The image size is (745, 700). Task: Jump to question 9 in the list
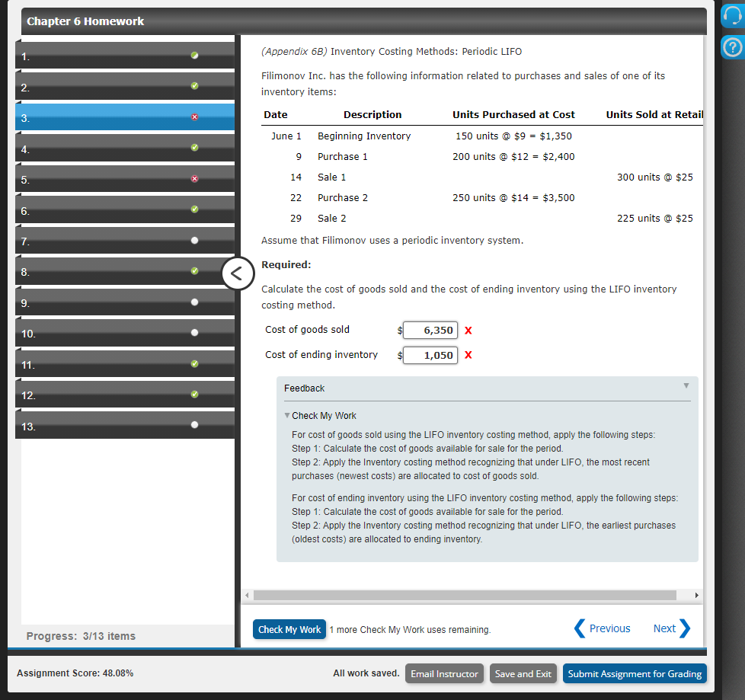(x=125, y=302)
